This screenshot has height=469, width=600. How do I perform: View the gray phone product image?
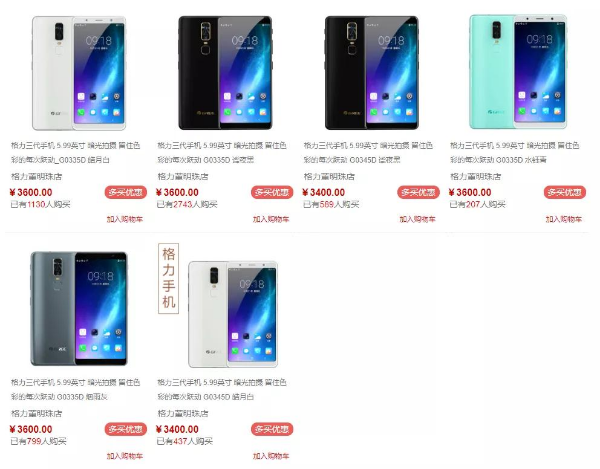[x=79, y=309]
